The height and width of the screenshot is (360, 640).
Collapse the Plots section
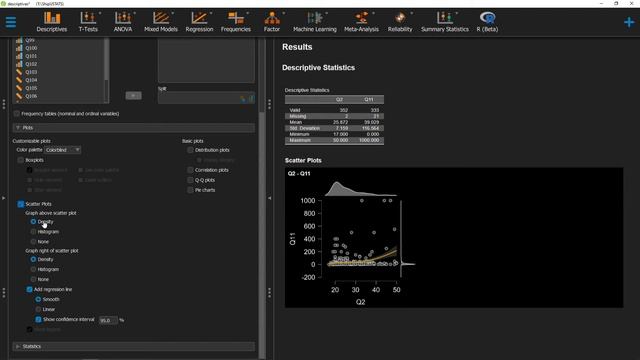click(x=134, y=128)
